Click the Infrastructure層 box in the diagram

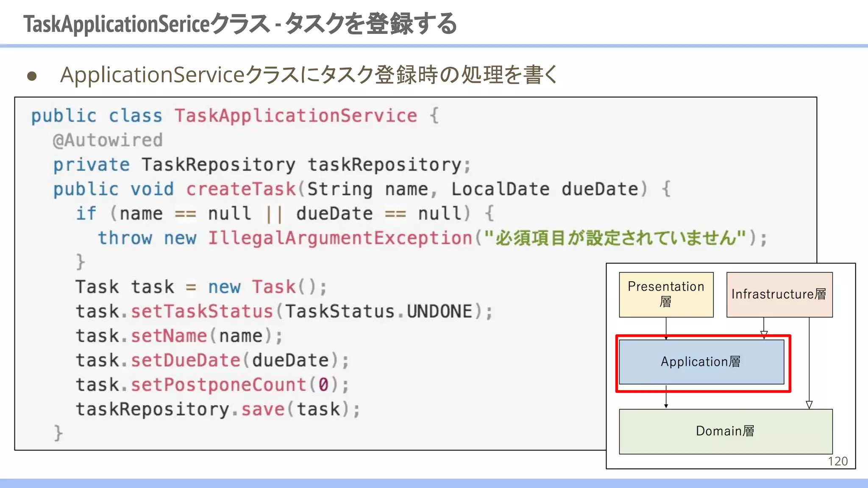[779, 294]
